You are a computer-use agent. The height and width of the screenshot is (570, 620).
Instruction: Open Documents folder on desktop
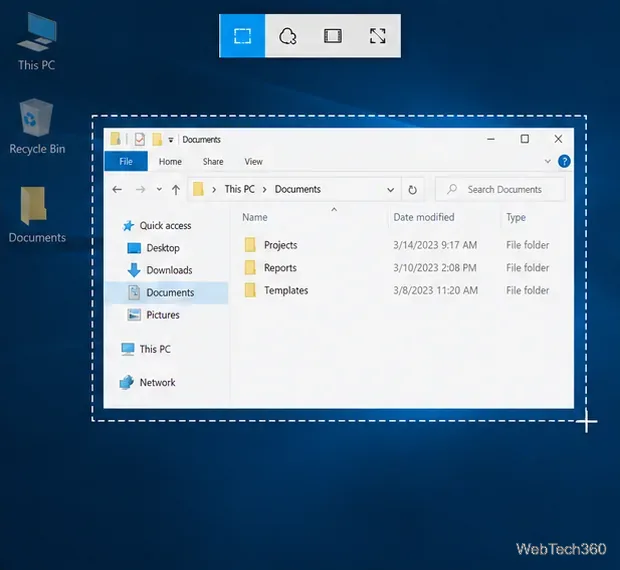(x=37, y=215)
